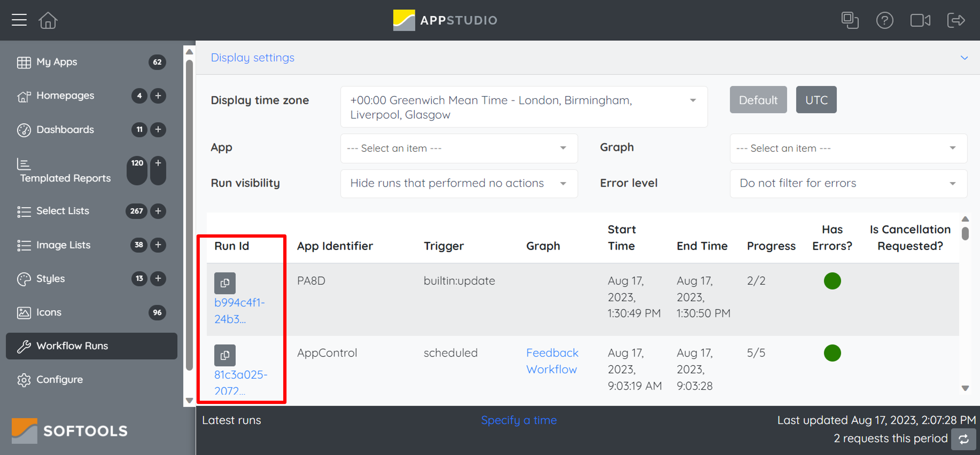Click the video camera icon
Screen dimensions: 980x455
[920, 20]
